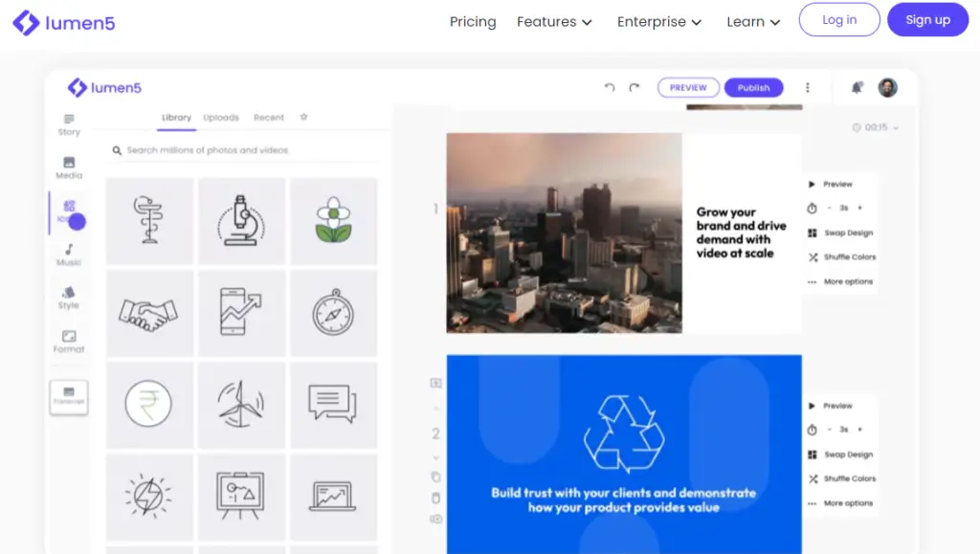980x554 pixels.
Task: Click the Sign up button
Action: pyautogui.click(x=928, y=19)
